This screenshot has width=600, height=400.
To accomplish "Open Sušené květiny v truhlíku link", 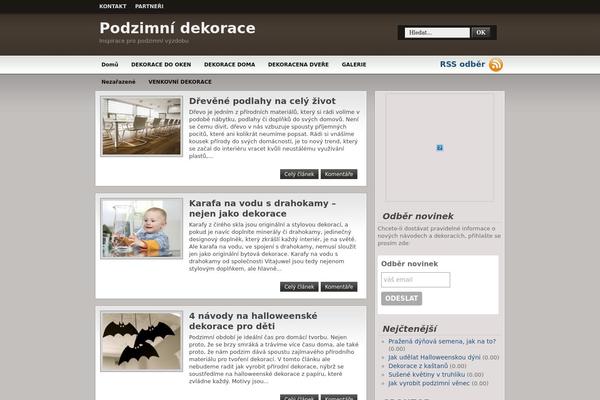I will [x=427, y=374].
